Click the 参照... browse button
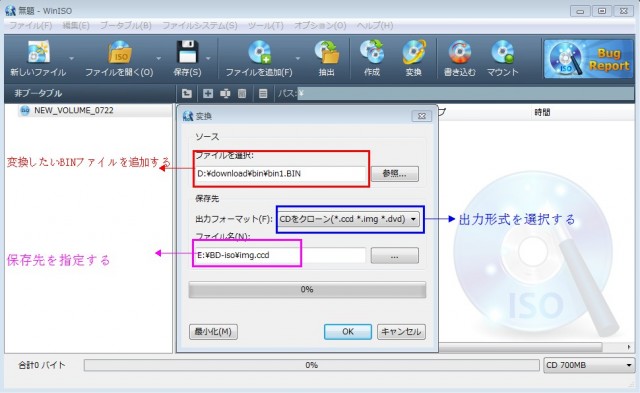The image size is (640, 393). point(395,173)
